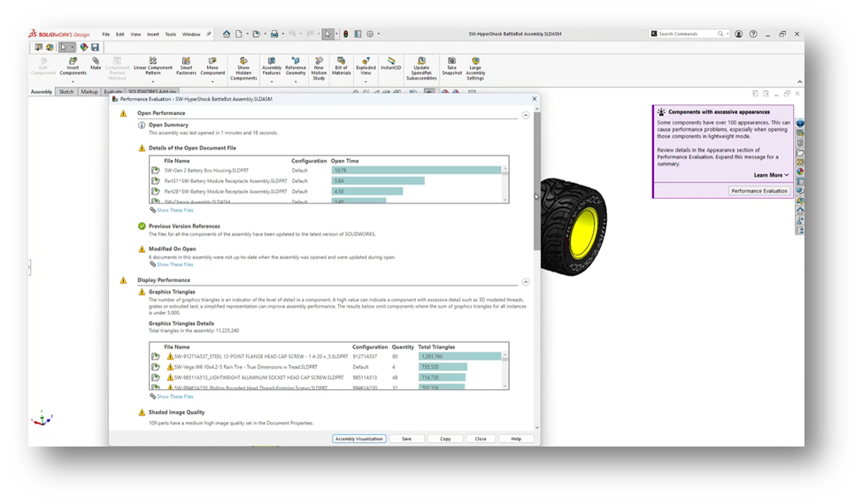Open Large Assembly Settings tool
862x504 pixels.
[475, 69]
